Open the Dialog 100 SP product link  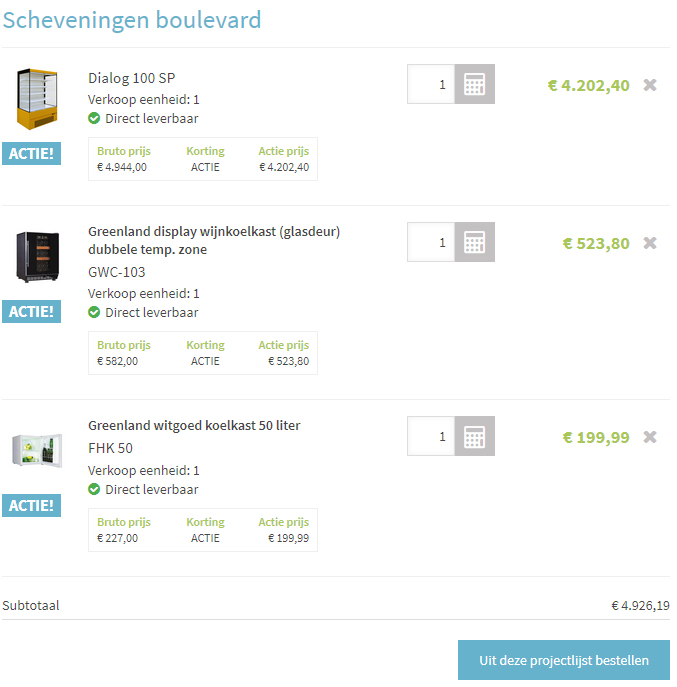131,78
